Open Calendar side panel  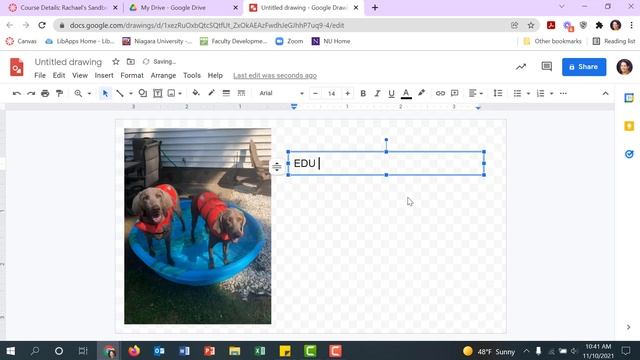(x=629, y=98)
